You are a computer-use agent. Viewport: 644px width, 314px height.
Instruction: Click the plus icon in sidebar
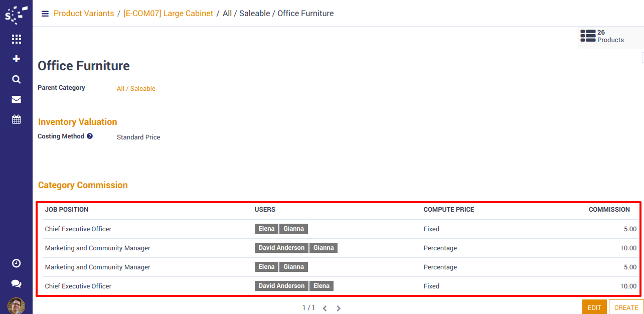16,59
